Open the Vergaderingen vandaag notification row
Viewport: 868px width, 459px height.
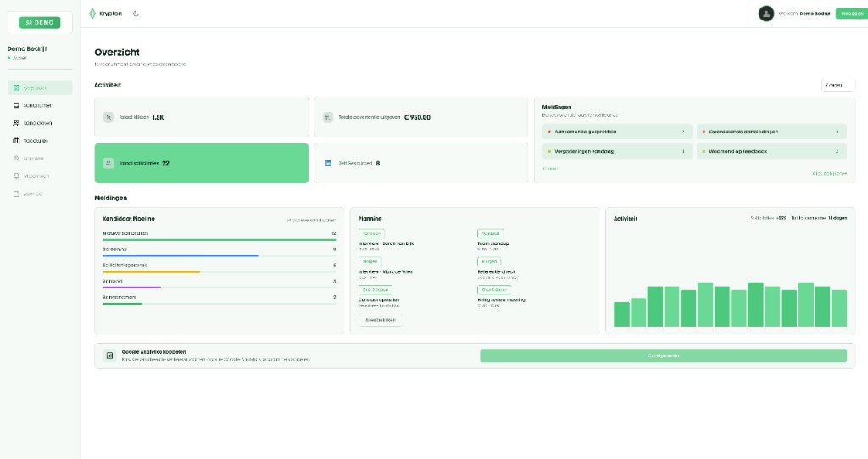pyautogui.click(x=617, y=151)
